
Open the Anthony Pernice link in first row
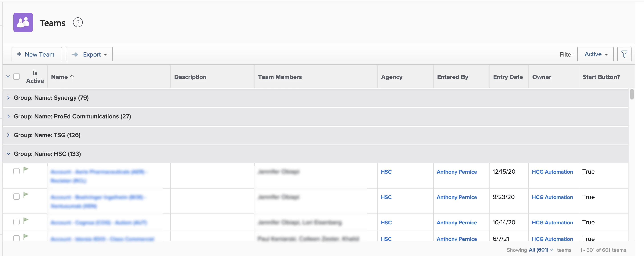click(456, 172)
